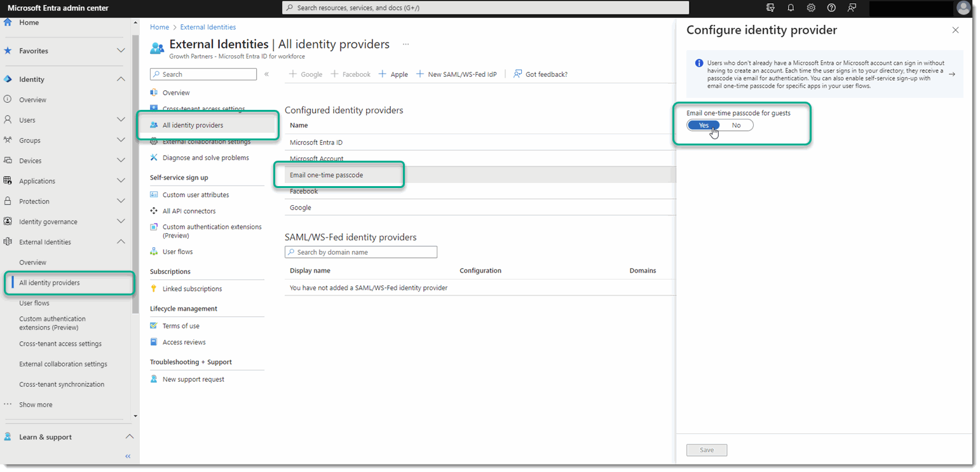Click the icon beside Custom authentication extensions under Self-service sign up
This screenshot has width=980, height=472.
(154, 227)
